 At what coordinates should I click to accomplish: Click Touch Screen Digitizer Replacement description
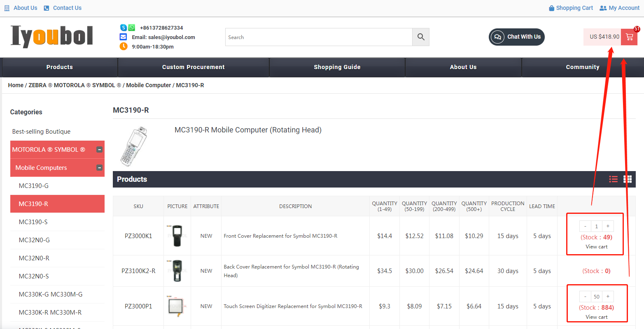pyautogui.click(x=293, y=306)
